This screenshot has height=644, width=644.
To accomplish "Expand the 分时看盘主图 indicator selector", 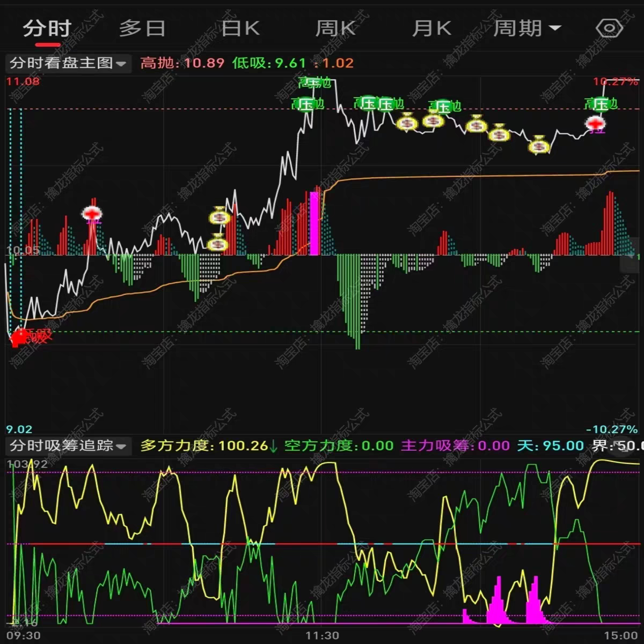I will 68,63.
